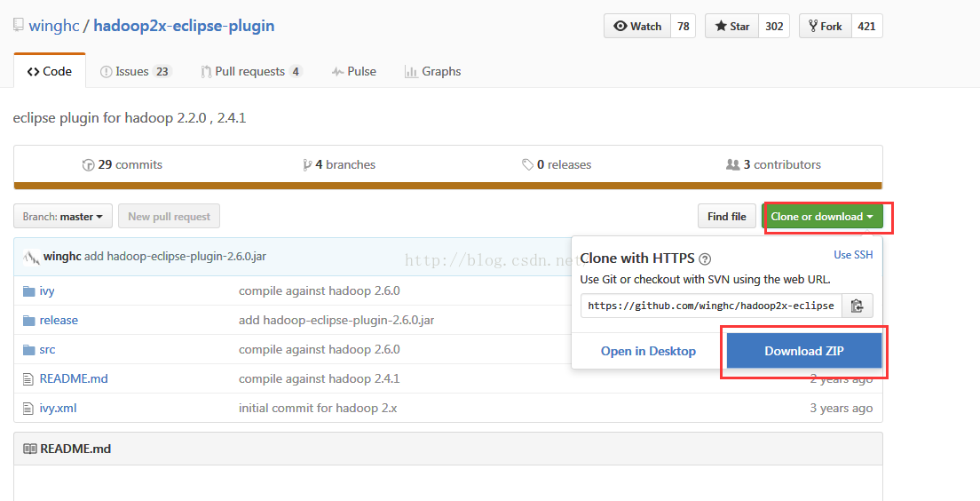The image size is (980, 501).
Task: Open winghc author name in latest commit
Action: click(62, 257)
